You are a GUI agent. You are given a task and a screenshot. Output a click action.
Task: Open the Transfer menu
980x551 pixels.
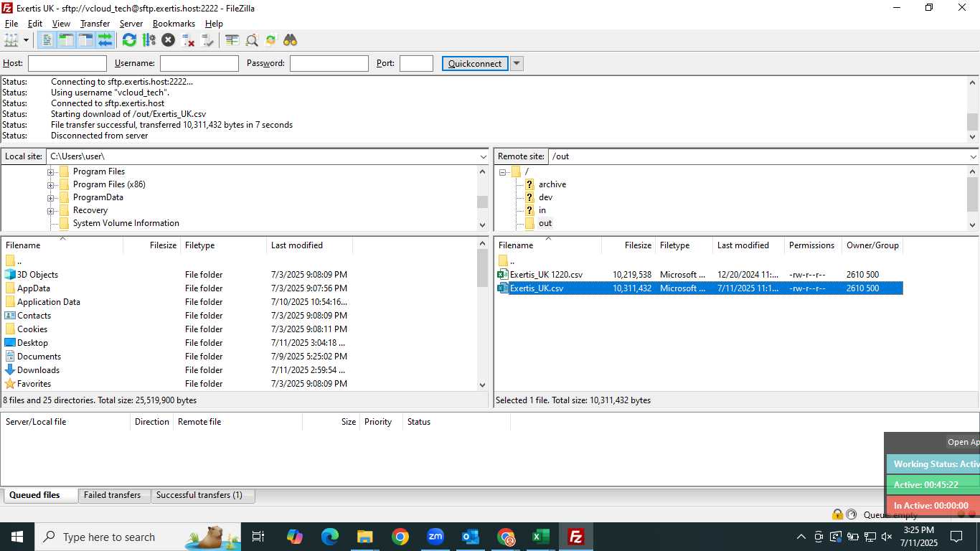pos(95,24)
